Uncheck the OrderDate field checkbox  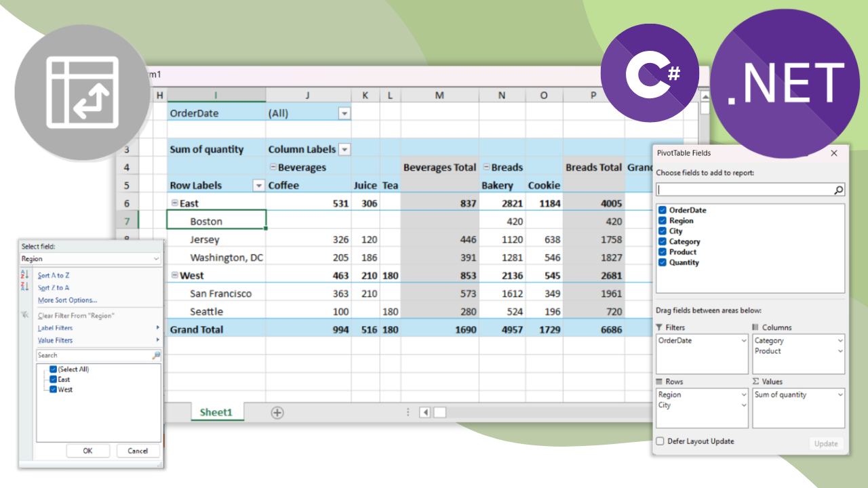click(x=663, y=210)
